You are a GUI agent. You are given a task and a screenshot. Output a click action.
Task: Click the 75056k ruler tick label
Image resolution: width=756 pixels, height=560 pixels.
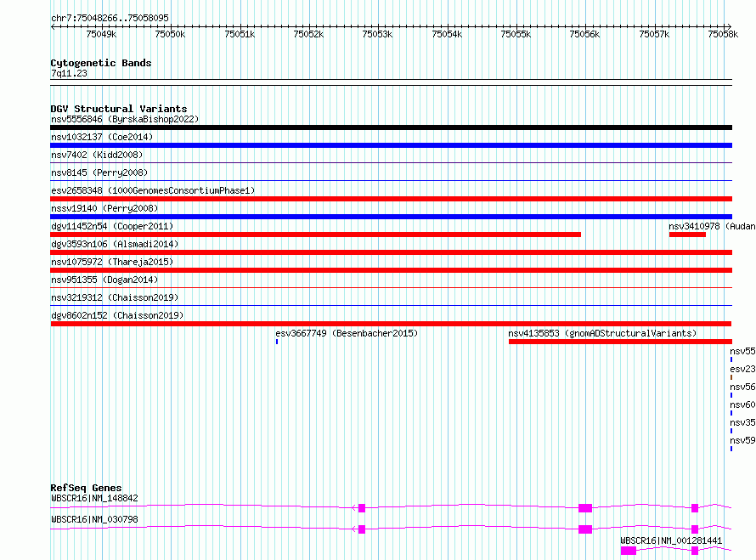tap(585, 34)
